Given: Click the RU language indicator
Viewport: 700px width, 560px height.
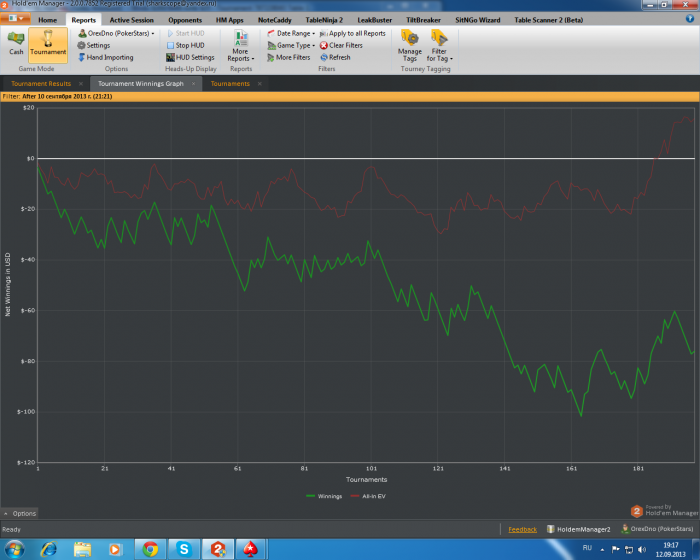Looking at the screenshot, I should pos(587,548).
